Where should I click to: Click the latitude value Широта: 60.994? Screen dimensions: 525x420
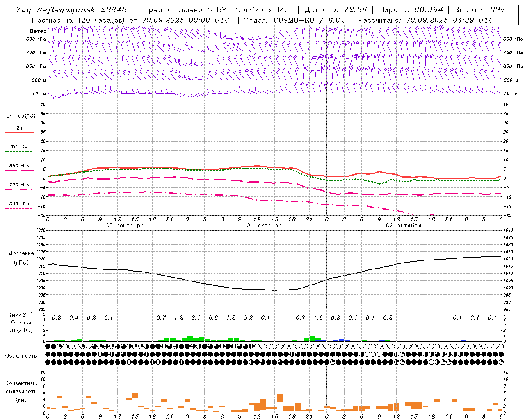411,10
